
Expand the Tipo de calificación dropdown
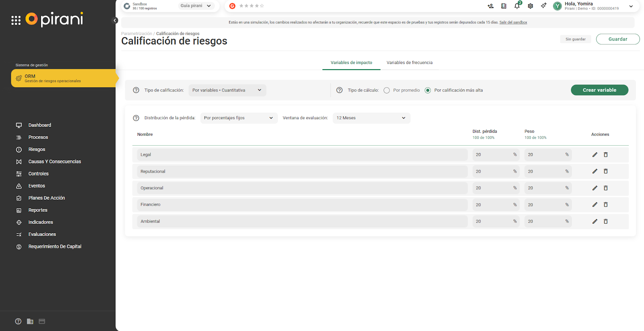227,90
